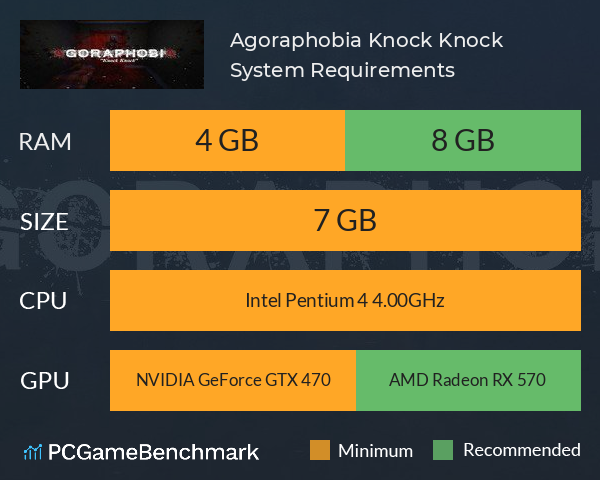Click the GPU row label
This screenshot has width=600, height=480.
coord(45,381)
